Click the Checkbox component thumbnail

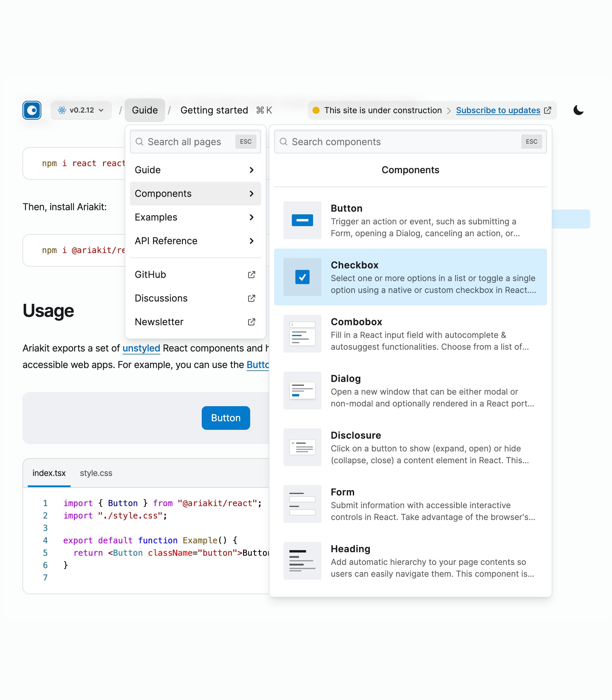tap(302, 277)
